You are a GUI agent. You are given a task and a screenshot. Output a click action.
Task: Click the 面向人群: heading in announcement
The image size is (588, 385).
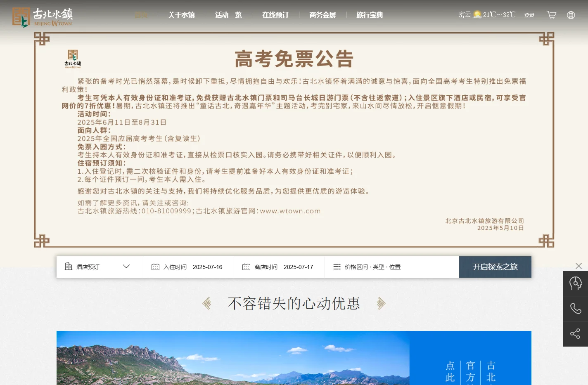click(x=94, y=130)
